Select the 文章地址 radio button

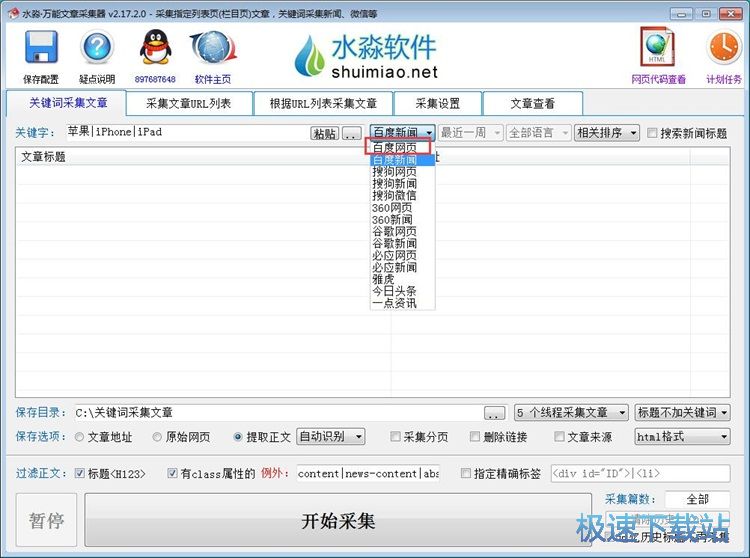(79, 437)
